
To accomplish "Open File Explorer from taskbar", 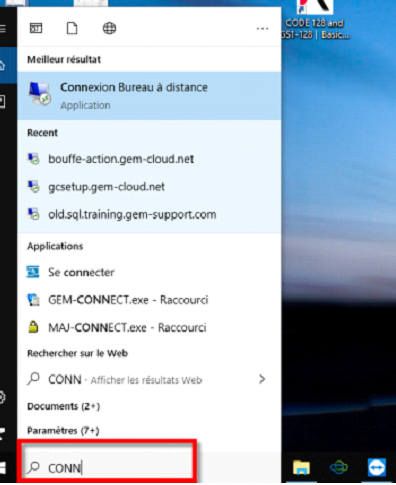I will (x=301, y=467).
